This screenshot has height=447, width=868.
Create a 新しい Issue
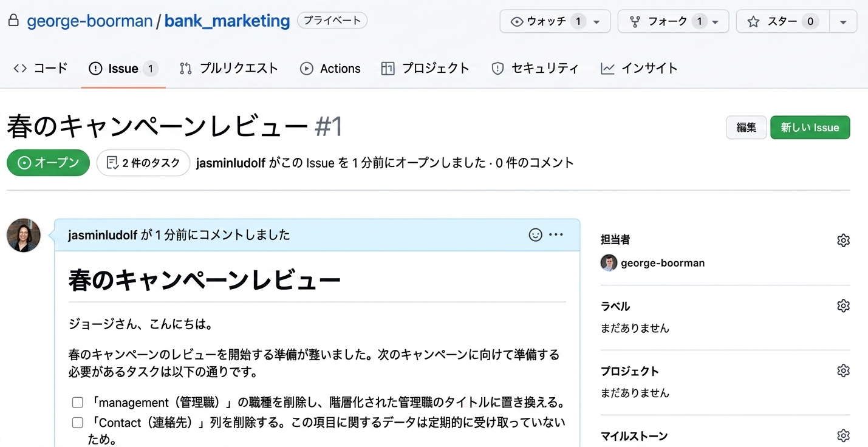810,128
